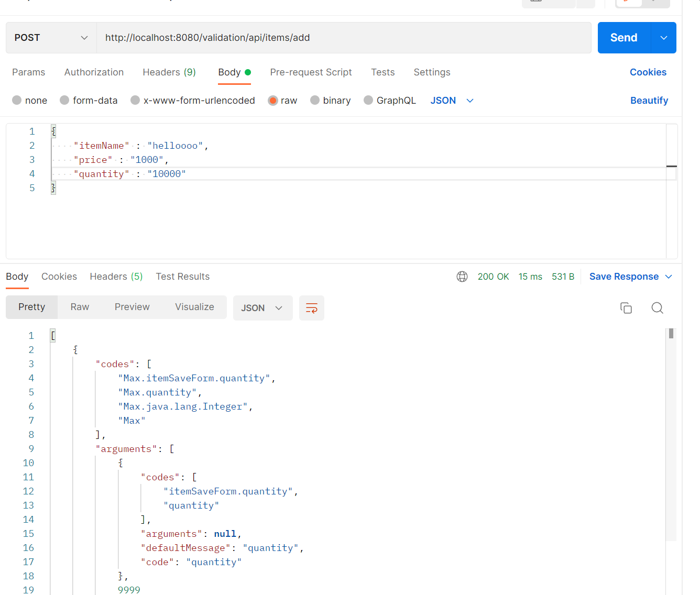Open the response JSON format dropdown
Image resolution: width=700 pixels, height=595 pixels.
point(262,308)
